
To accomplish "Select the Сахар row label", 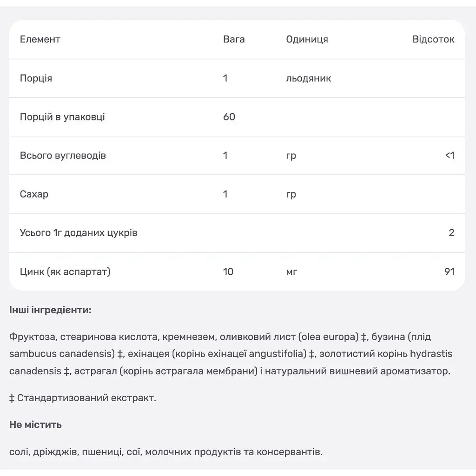I will point(34,194).
